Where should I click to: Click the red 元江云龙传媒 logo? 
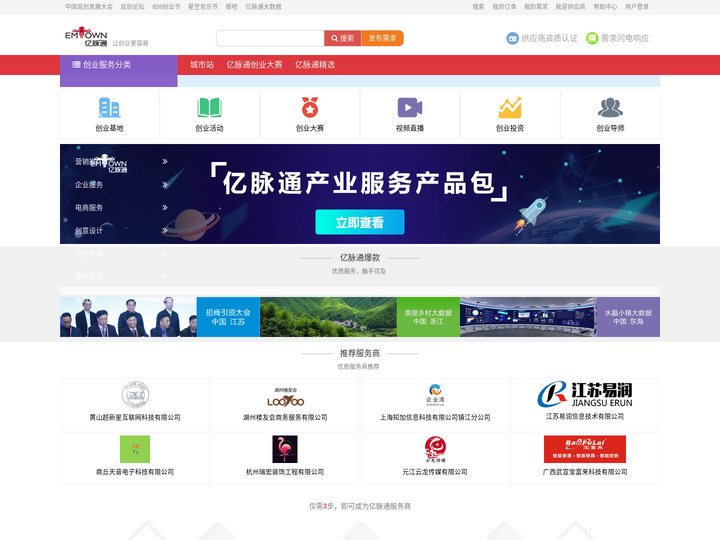click(x=435, y=449)
